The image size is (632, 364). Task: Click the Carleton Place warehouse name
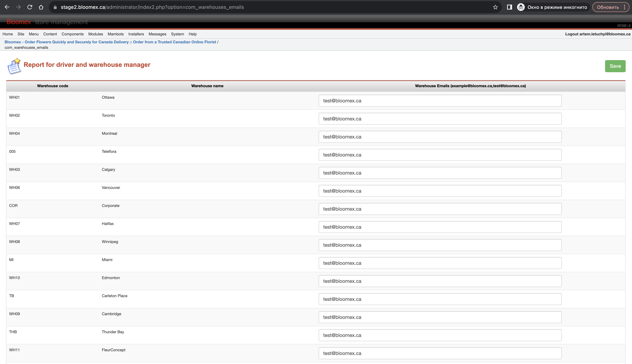coord(114,296)
